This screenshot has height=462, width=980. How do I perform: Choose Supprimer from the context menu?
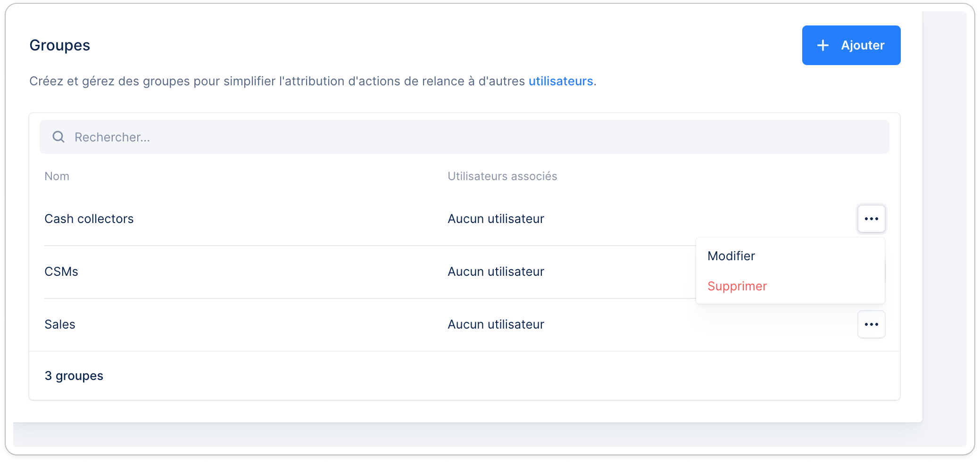[737, 286]
